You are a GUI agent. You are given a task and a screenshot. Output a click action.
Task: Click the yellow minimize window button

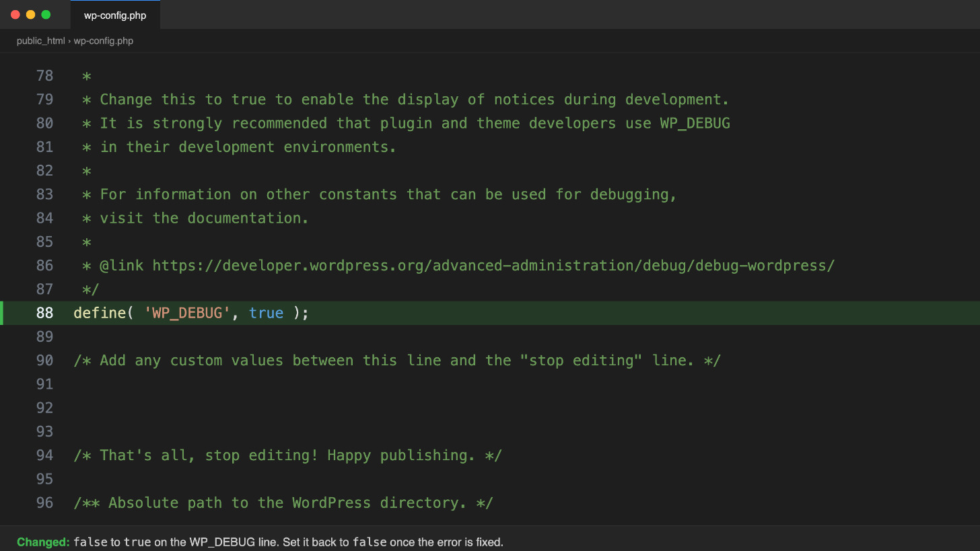point(30,15)
